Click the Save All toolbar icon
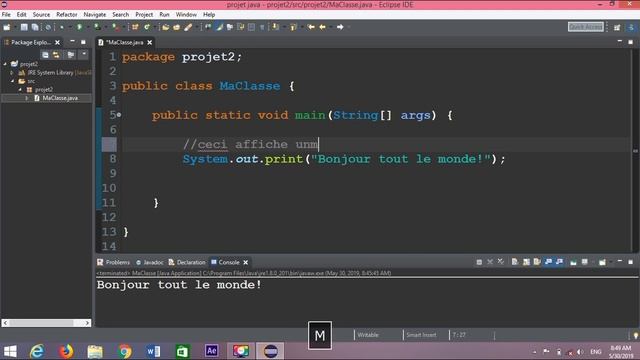The height and width of the screenshot is (360, 640). point(35,27)
